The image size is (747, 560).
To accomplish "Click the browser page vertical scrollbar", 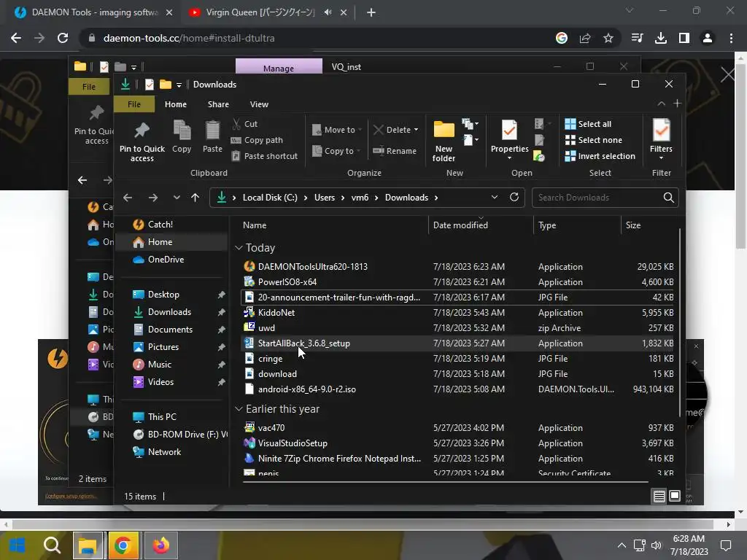I will pos(740,157).
